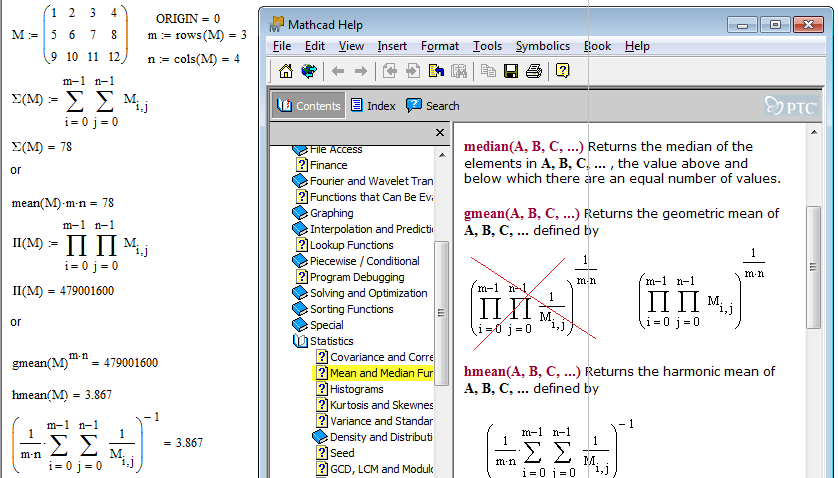Open the Insert menu
The height and width of the screenshot is (478, 838).
(392, 46)
